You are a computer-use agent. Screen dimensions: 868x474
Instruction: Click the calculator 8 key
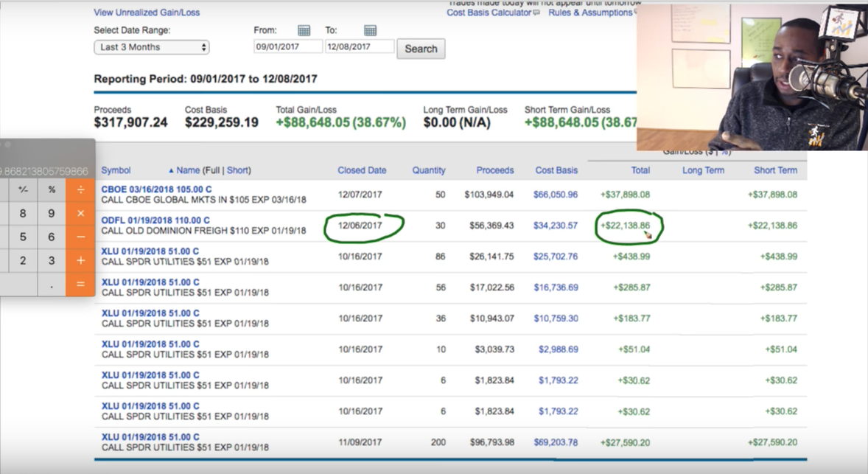[x=23, y=213]
